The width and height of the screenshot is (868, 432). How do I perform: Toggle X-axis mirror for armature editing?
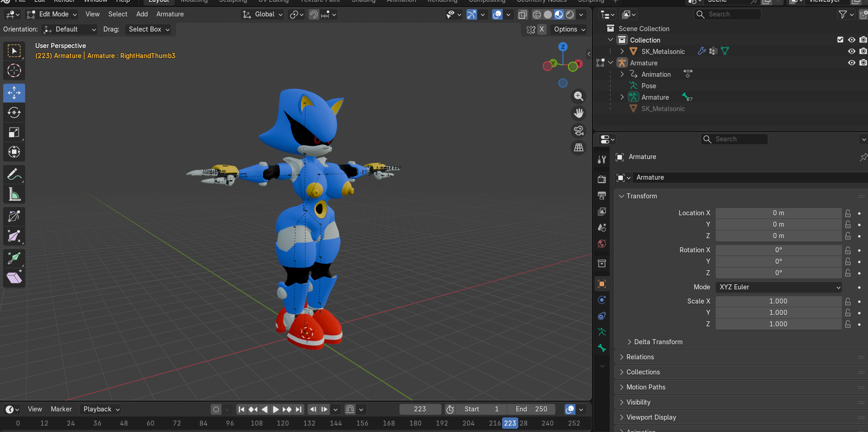pos(542,29)
